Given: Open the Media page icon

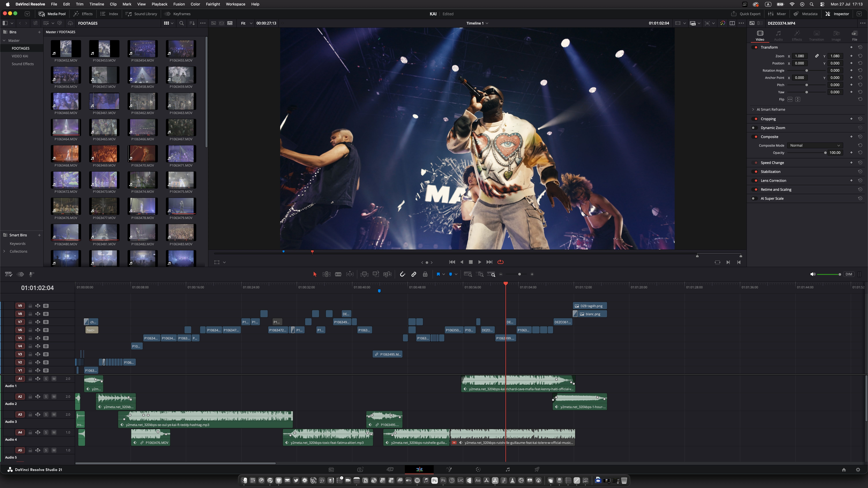Looking at the screenshot, I should [331, 470].
